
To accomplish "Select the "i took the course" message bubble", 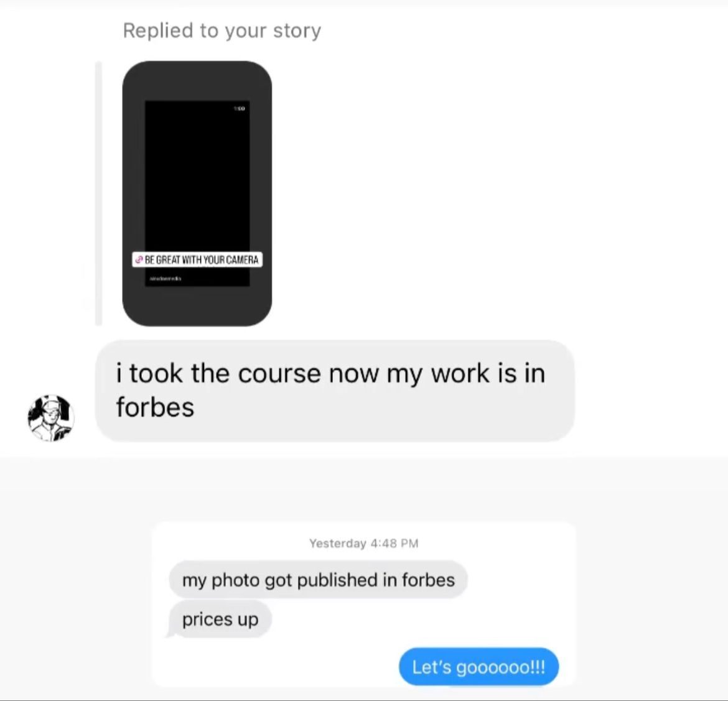I will pos(335,391).
